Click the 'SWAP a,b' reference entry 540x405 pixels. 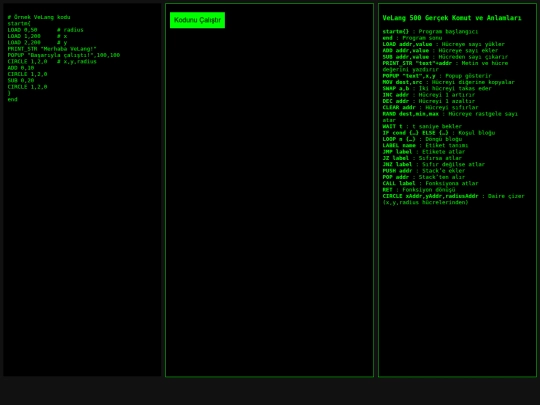coord(437,88)
